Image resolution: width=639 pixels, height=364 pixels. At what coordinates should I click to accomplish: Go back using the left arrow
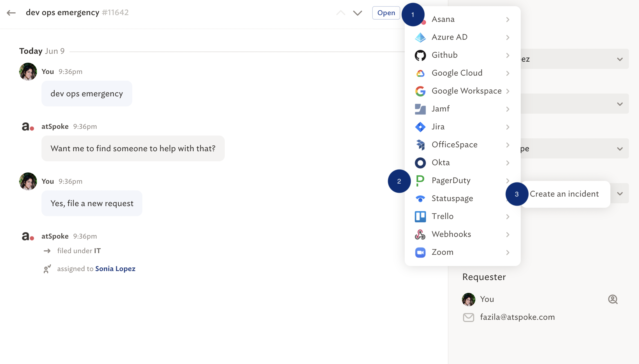[11, 13]
